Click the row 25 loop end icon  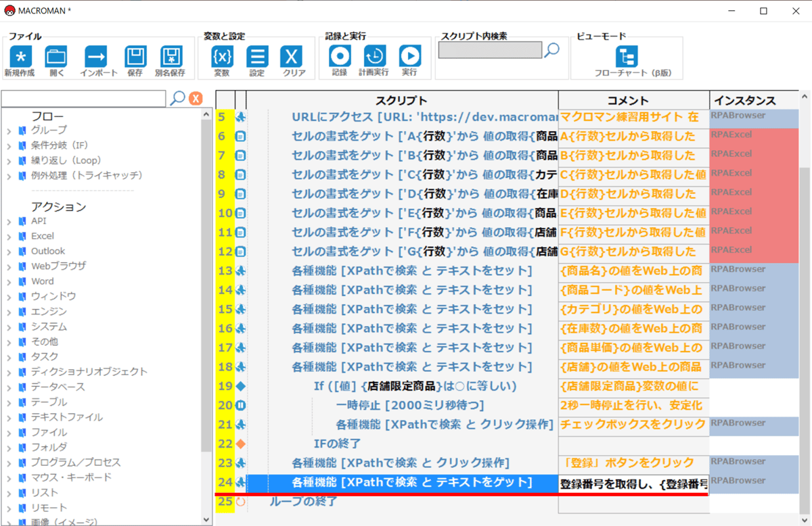coord(241,502)
